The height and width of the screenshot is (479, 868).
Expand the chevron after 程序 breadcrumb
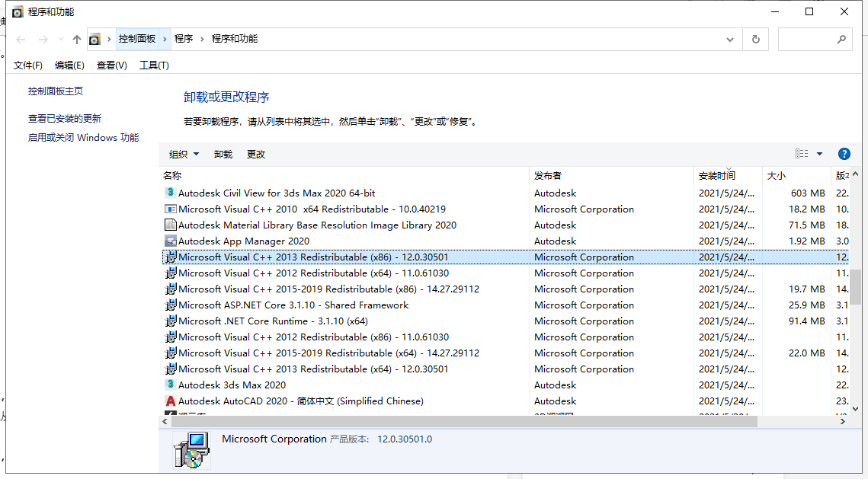(202, 39)
